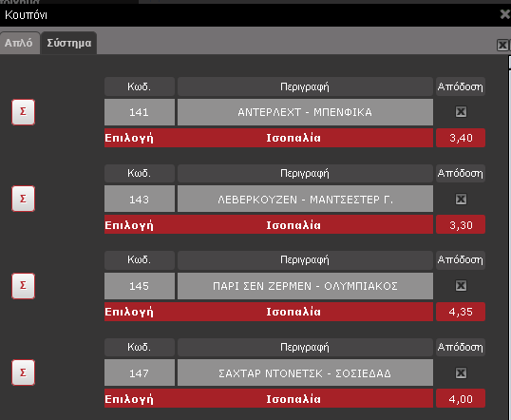511x420 pixels.
Task: Remove ΣΑΧΤΑΡ ΝΤΟΝΕΤΣΚ - ΣΟΣΙΕΔΑΔ selection
Action: [x=461, y=372]
